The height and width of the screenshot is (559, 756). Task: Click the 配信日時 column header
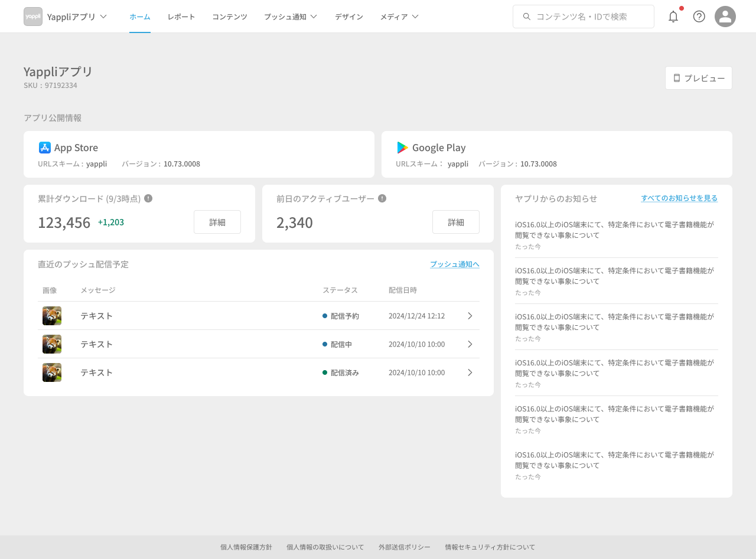(403, 290)
